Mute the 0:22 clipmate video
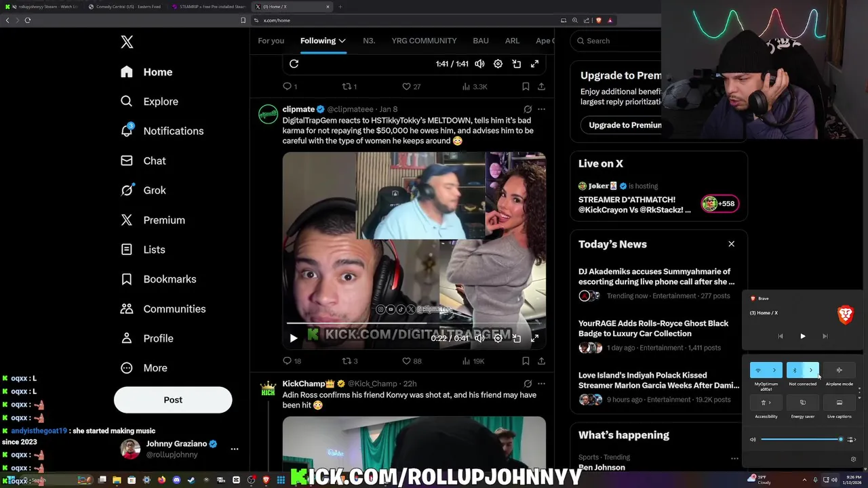This screenshot has height=488, width=868. coord(479,338)
